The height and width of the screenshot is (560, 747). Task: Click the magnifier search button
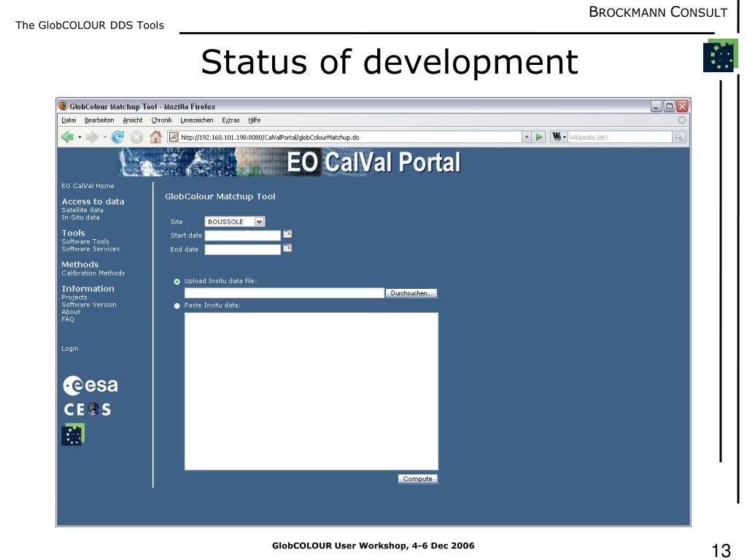click(x=679, y=137)
